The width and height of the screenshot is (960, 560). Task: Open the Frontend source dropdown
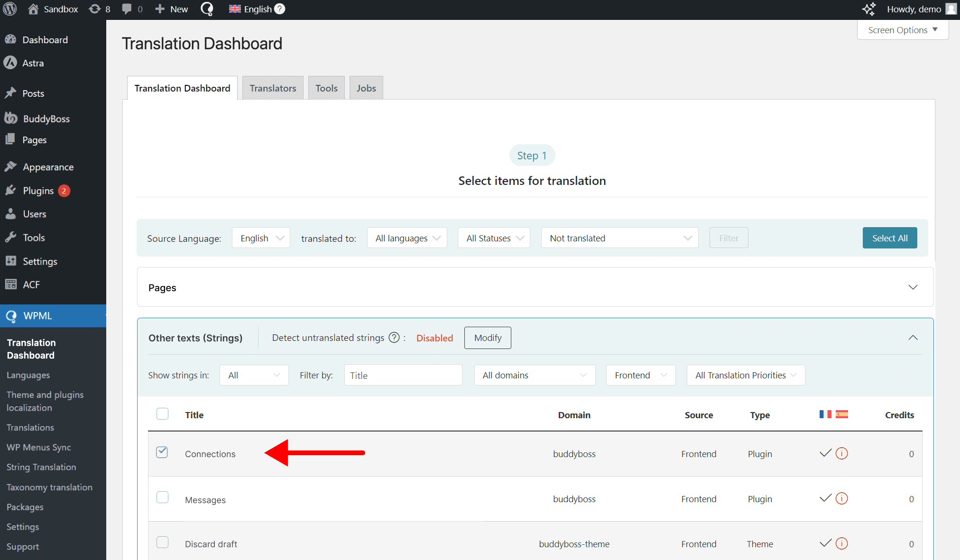click(641, 375)
